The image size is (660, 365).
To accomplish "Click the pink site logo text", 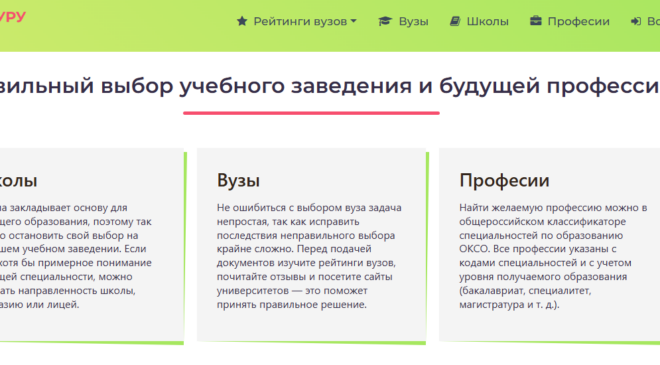I will (13, 17).
